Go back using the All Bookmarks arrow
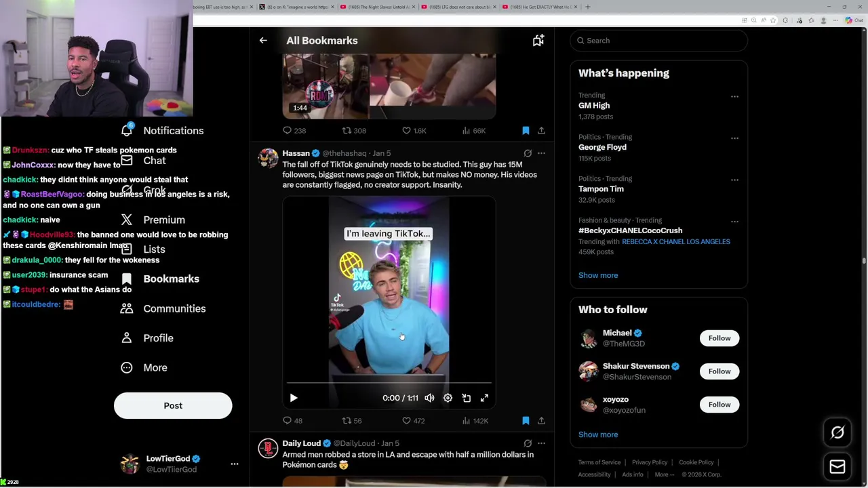 click(x=263, y=41)
